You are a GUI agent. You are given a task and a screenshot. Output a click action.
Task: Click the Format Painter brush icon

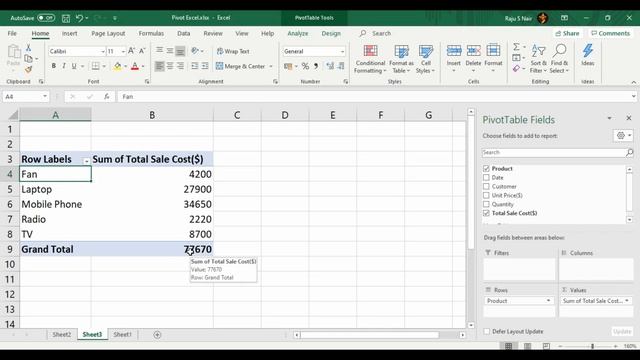[29, 70]
